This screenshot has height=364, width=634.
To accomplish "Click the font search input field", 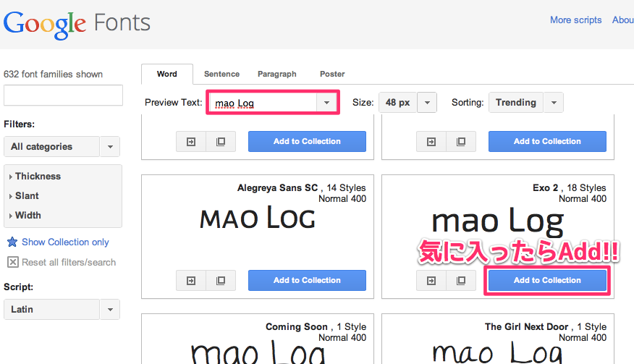I will [x=63, y=96].
